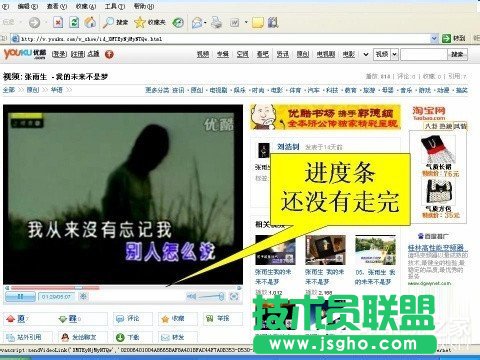Click the Youku logo
The height and width of the screenshot is (360, 480).
[x=25, y=54]
